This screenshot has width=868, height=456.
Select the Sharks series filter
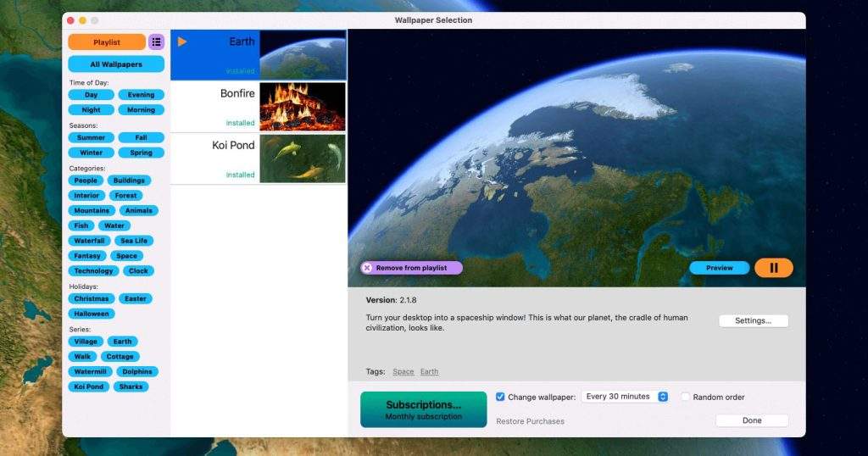pyautogui.click(x=131, y=386)
